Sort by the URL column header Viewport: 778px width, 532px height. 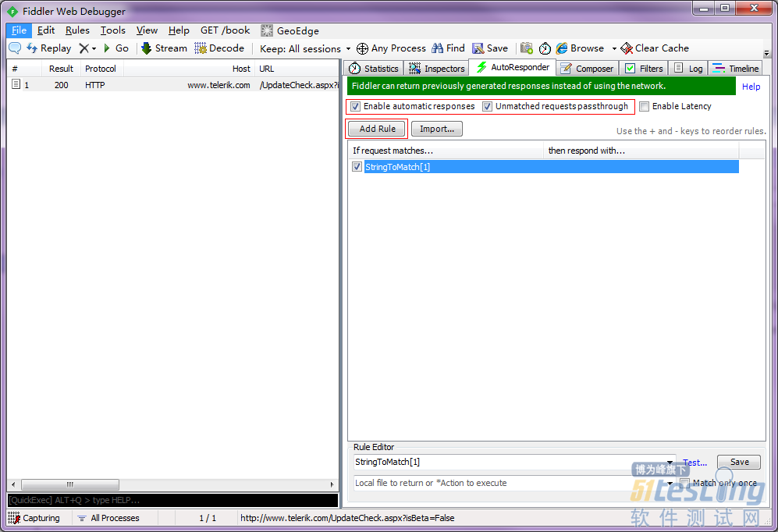(x=297, y=69)
